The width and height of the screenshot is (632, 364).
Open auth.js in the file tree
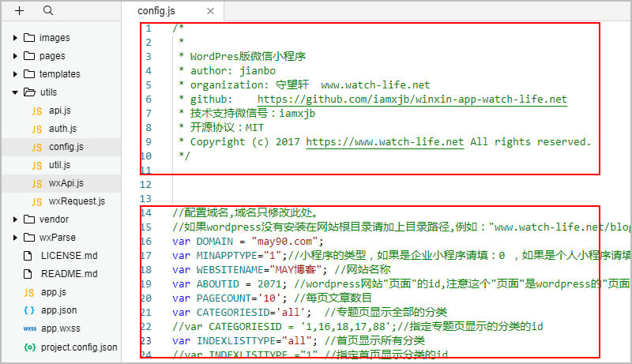[x=62, y=129]
